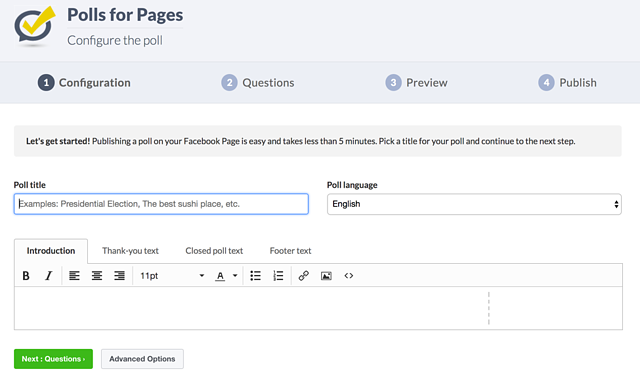Click the green Next : Questions button
Viewport: 640px width, 376px height.
point(53,359)
